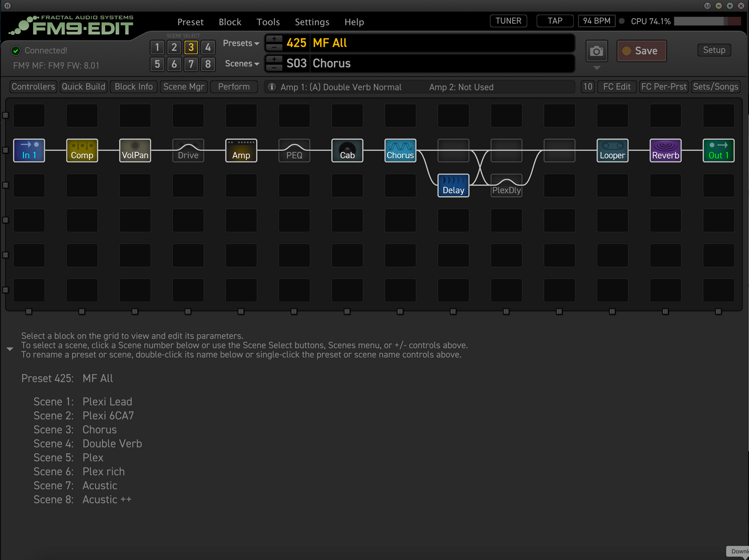
Task: Expand arrow below camera icon
Action: coord(597,68)
